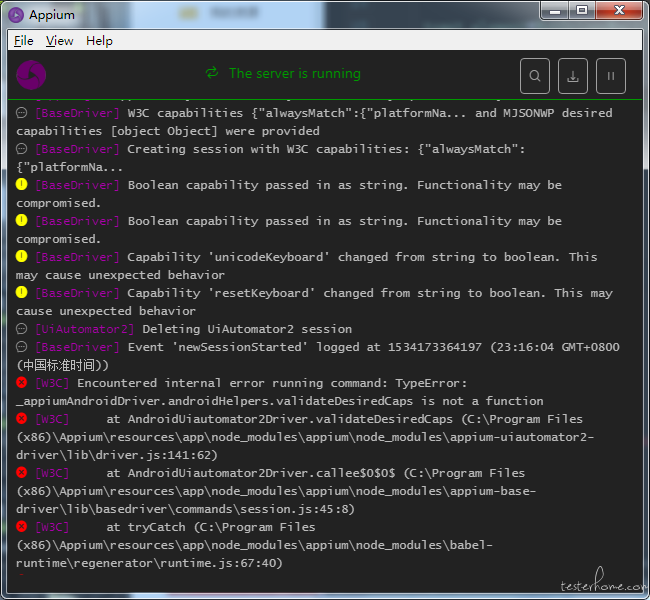Image resolution: width=650 pixels, height=600 pixels.
Task: Pause the server with pause icon
Action: 611,76
